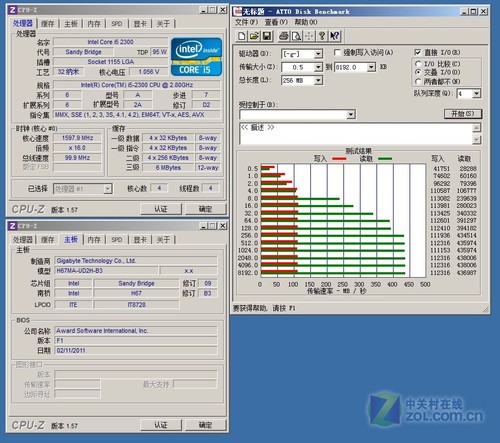Screen dimensions: 500x443
Task: Click the IT8728 LPCIO value field
Action: [136, 305]
